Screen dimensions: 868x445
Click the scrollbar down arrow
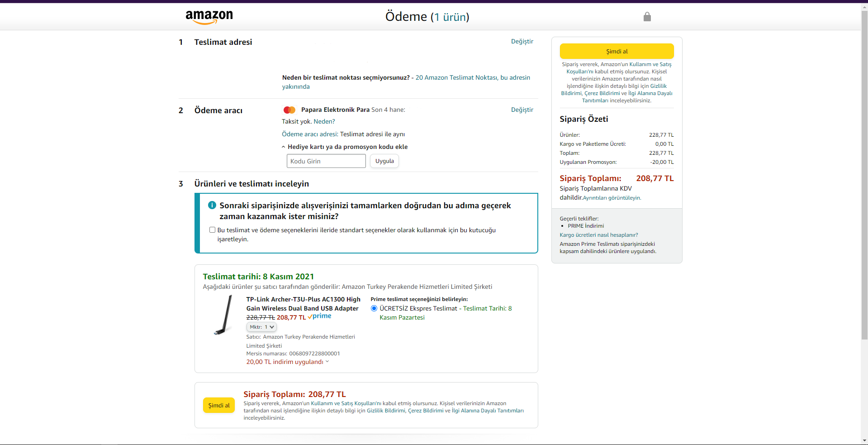pyautogui.click(x=864, y=440)
